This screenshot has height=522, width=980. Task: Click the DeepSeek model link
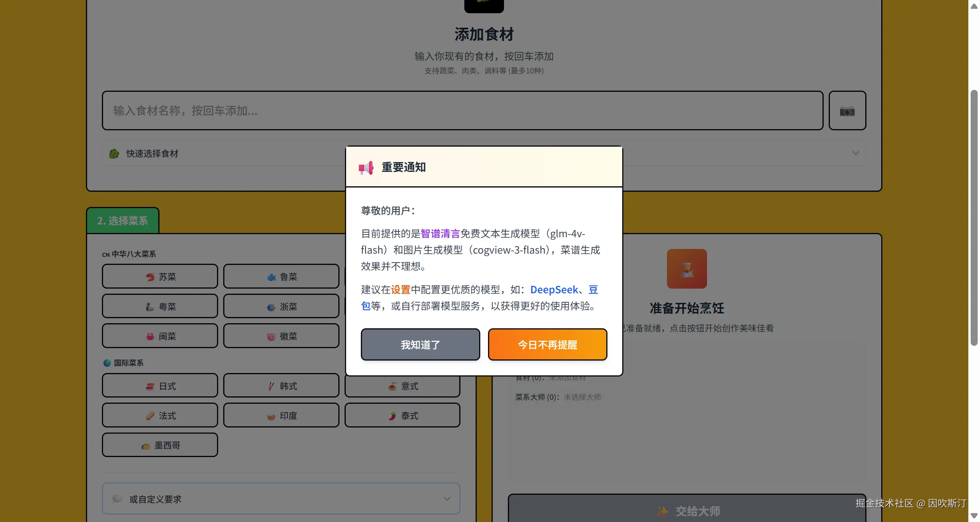(554, 289)
